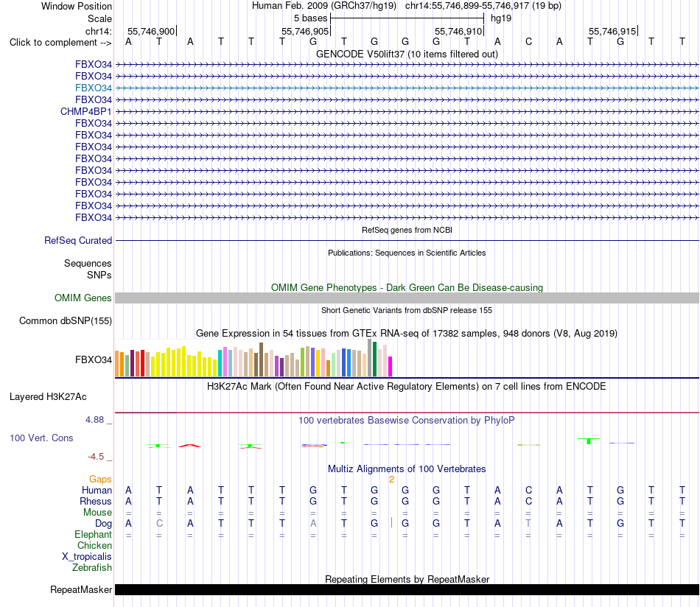This screenshot has width=700, height=607.
Task: Click the H3K27Ac Mark ENCODE track title
Action: (x=407, y=386)
